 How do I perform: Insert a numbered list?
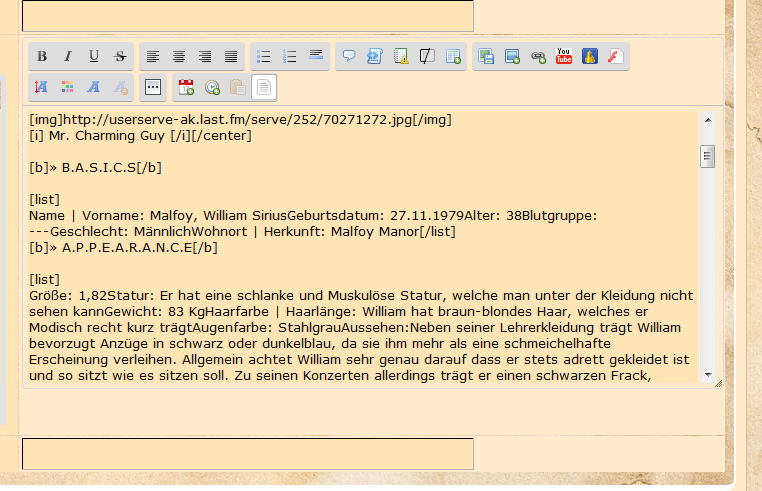click(290, 56)
